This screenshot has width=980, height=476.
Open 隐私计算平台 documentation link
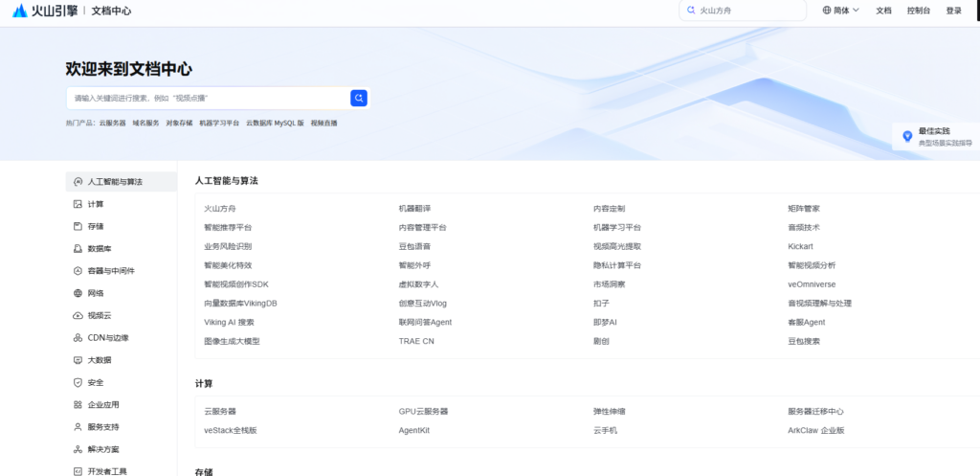point(617,265)
